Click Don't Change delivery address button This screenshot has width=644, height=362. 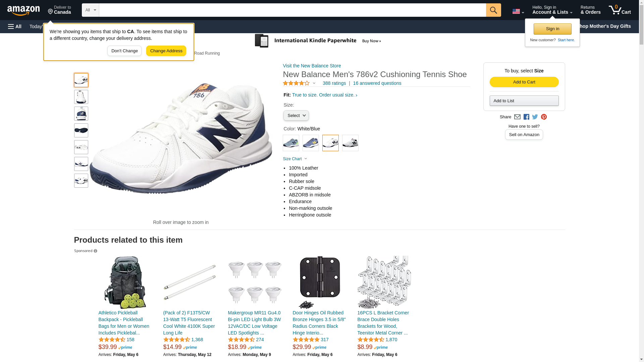124,51
